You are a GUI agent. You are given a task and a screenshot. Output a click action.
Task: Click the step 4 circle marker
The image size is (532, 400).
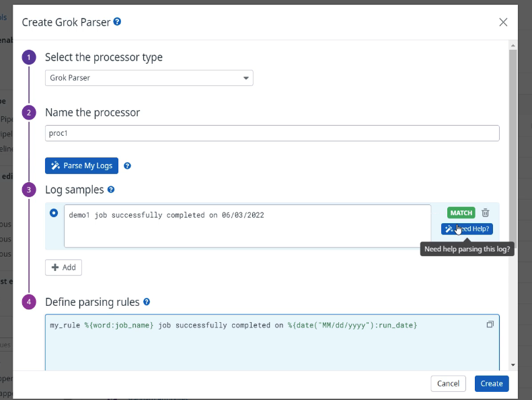(29, 302)
